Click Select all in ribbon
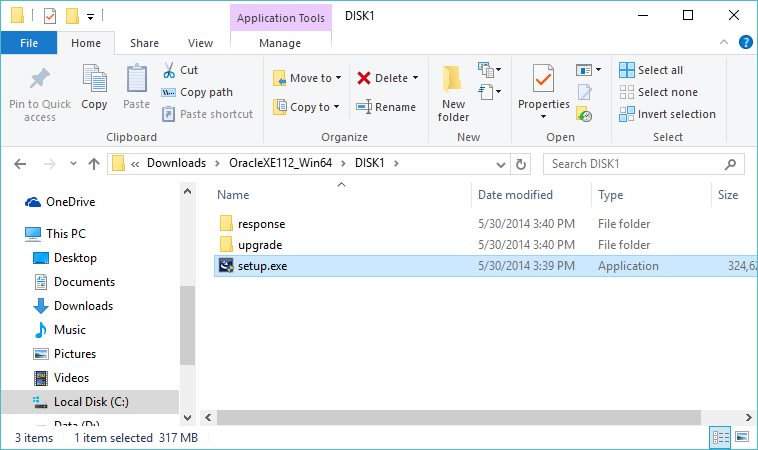The height and width of the screenshot is (450, 758). (651, 70)
